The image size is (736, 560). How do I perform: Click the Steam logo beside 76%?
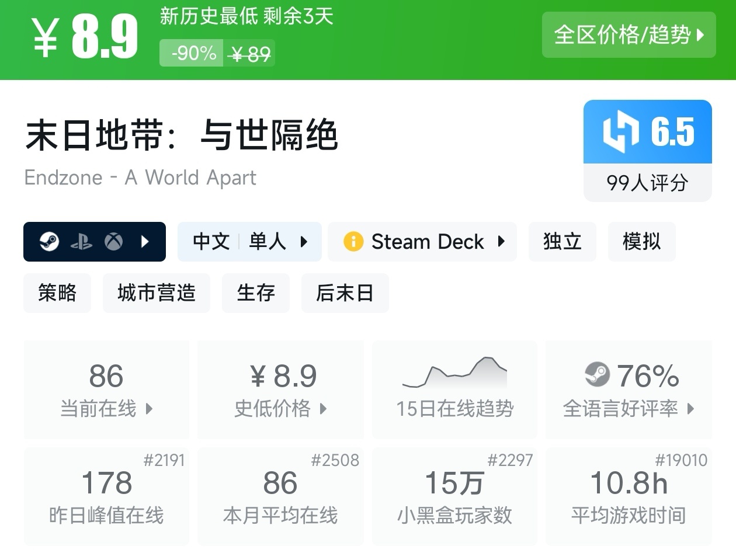[x=597, y=375]
